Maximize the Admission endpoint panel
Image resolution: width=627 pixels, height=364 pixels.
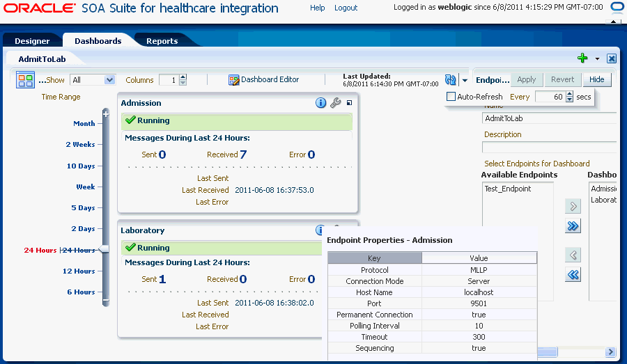349,103
